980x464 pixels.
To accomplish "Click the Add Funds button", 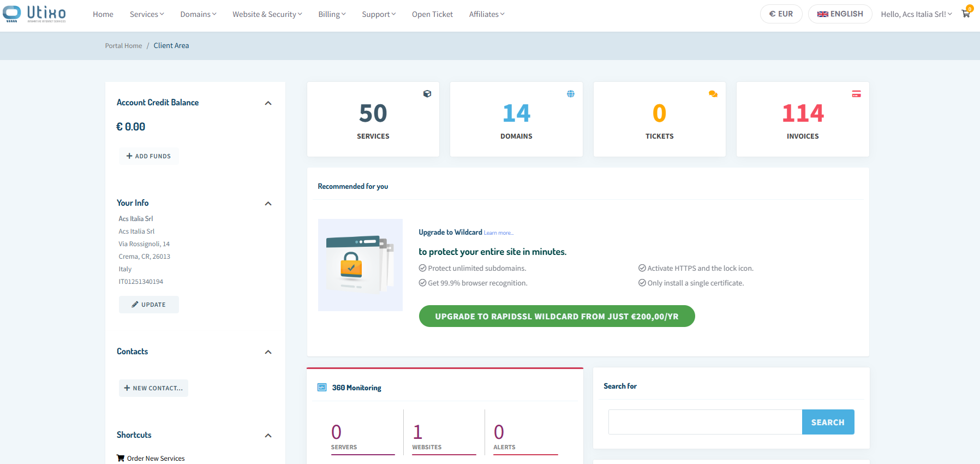I will point(148,156).
